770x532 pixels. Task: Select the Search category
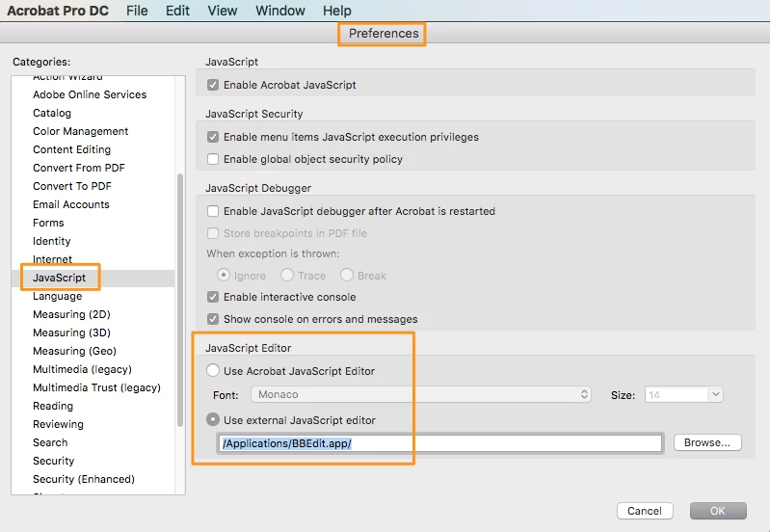tap(50, 442)
